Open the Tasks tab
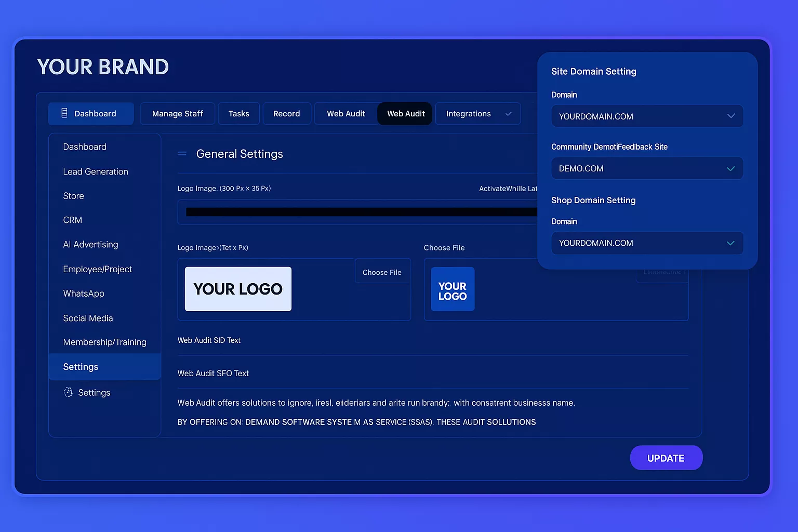 point(238,114)
